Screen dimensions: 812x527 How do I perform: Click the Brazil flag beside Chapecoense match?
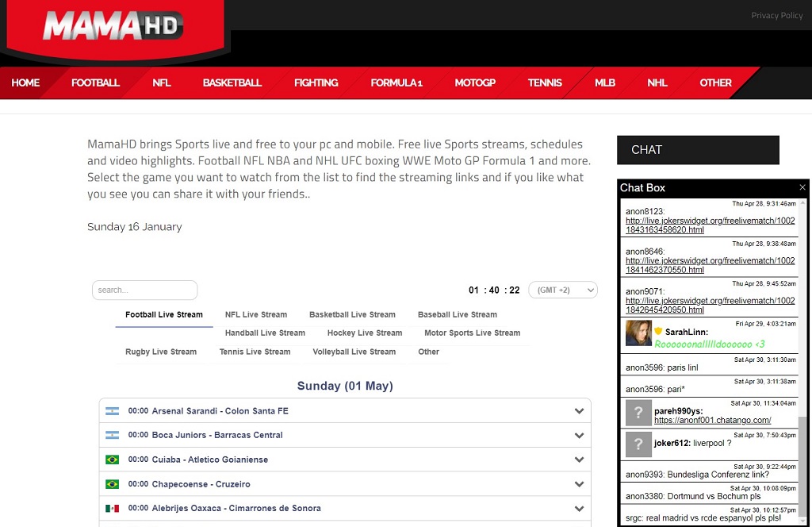pos(113,484)
